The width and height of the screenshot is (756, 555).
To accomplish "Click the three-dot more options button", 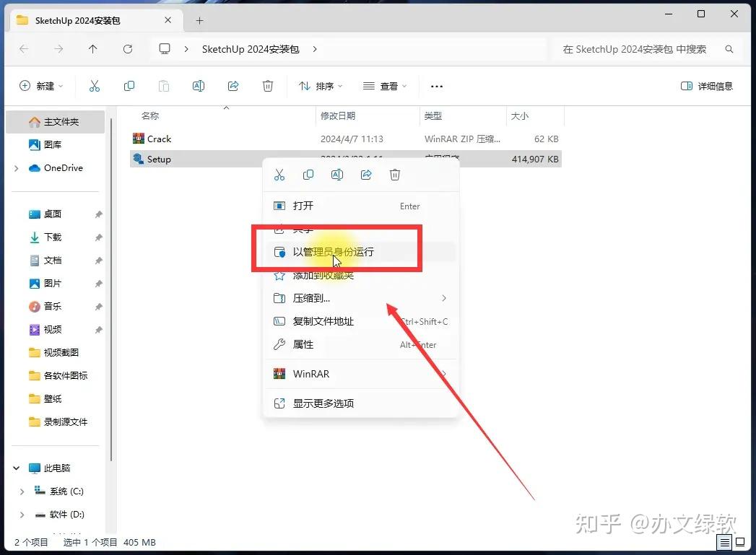I will [436, 86].
